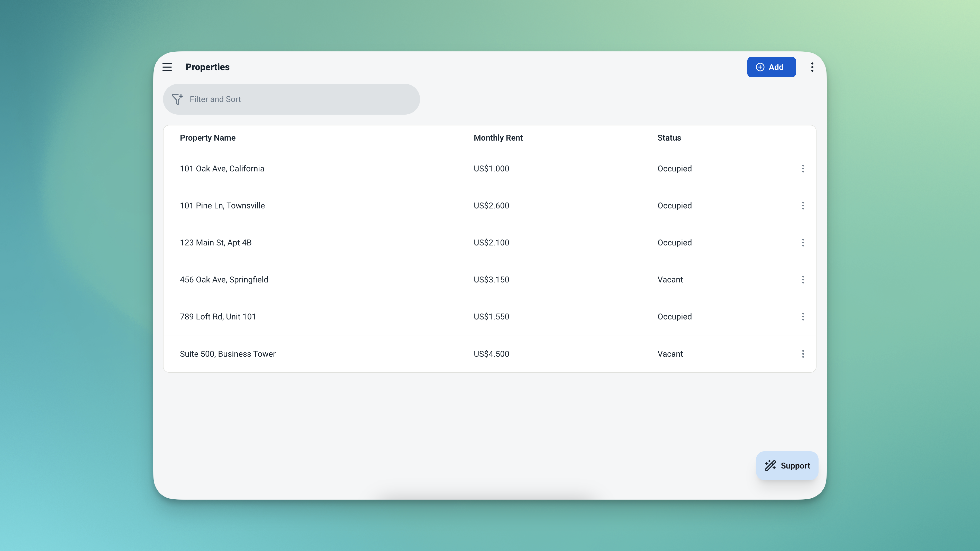Click Vacant status for Suite 500

point(670,354)
